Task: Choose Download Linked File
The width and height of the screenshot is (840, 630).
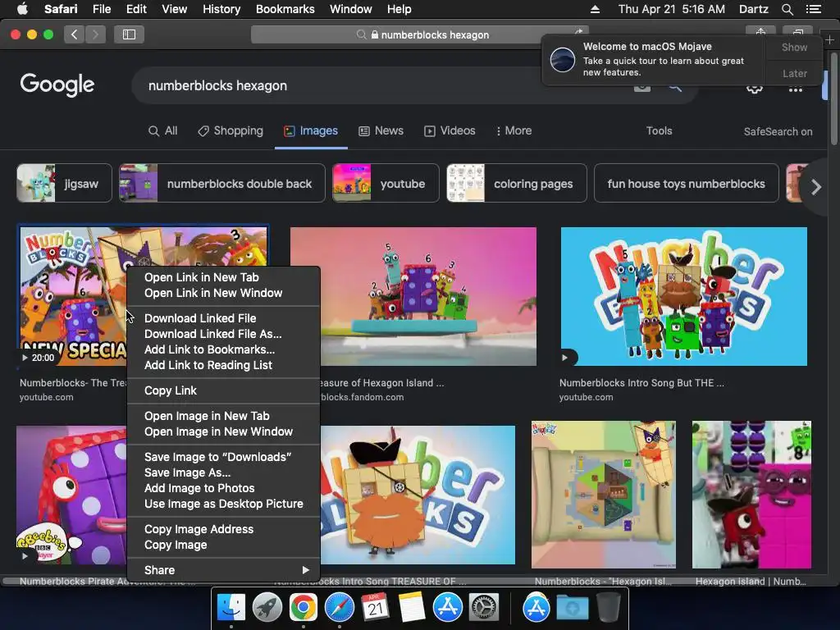Action: [x=223, y=318]
